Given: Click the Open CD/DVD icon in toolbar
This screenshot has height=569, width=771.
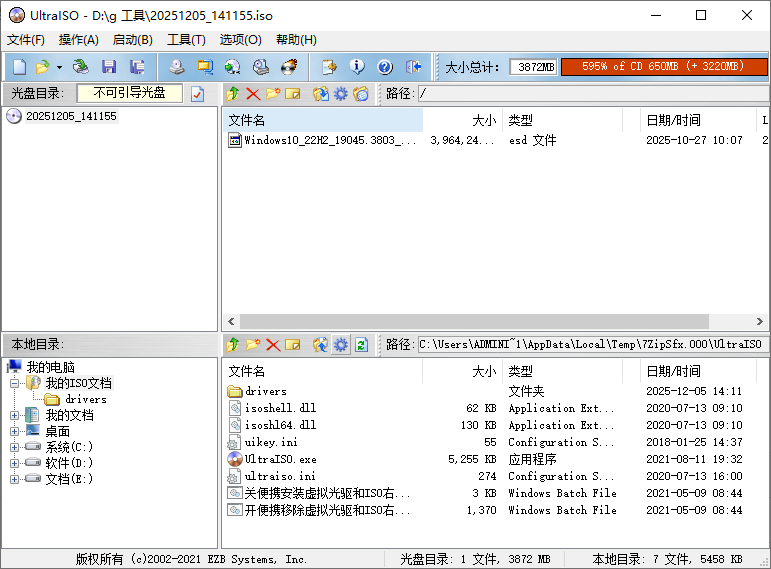Looking at the screenshot, I should pyautogui.click(x=81, y=67).
